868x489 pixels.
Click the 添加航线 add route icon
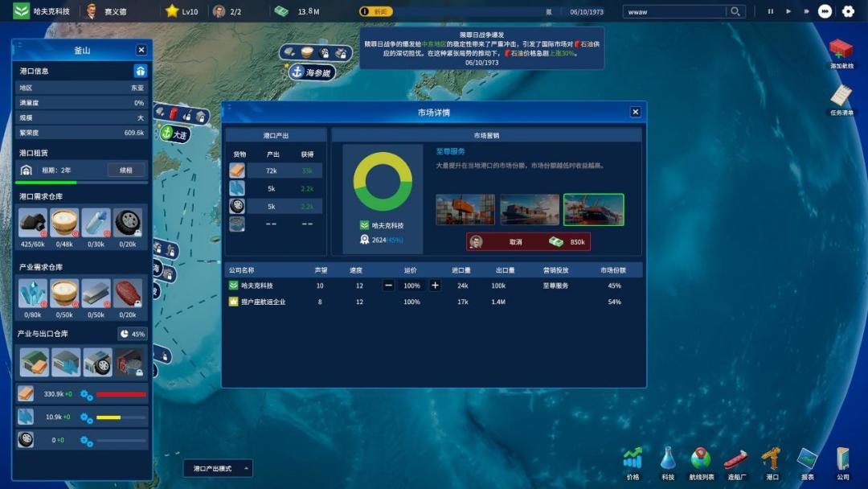pyautogui.click(x=841, y=53)
